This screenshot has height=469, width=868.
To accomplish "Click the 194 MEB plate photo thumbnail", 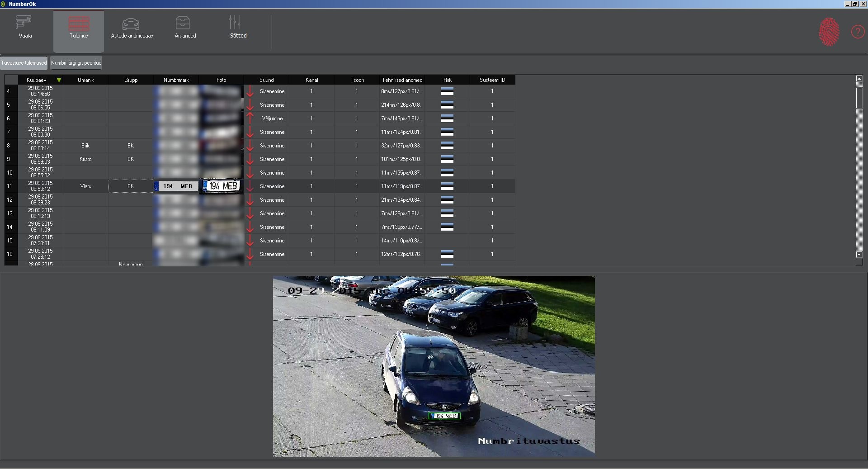I will click(222, 186).
